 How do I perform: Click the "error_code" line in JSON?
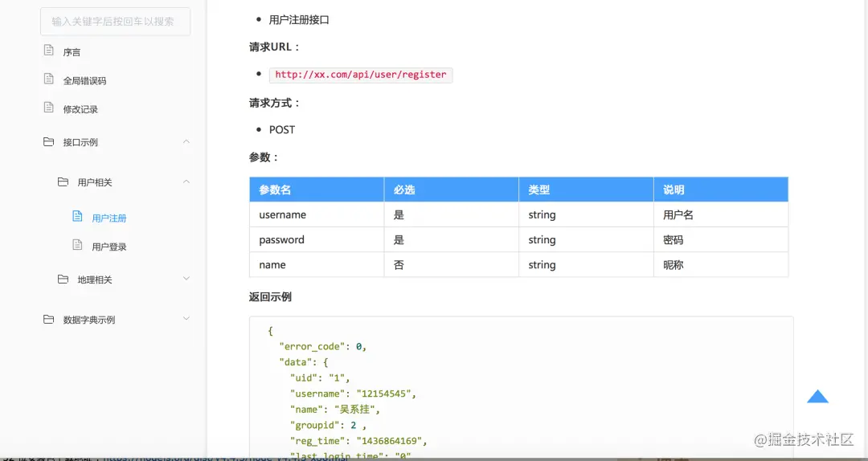coord(323,346)
